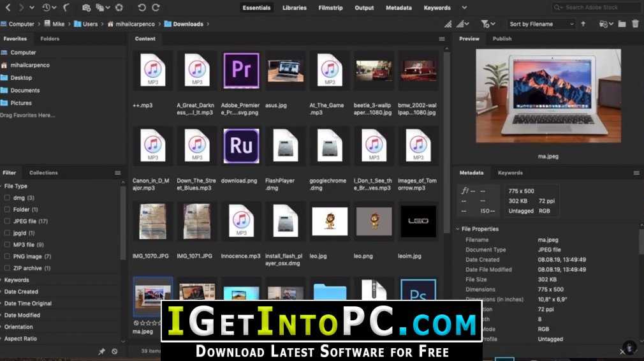The width and height of the screenshot is (644, 361).
Task: Switch to the Libraries workspace
Action: [x=295, y=8]
